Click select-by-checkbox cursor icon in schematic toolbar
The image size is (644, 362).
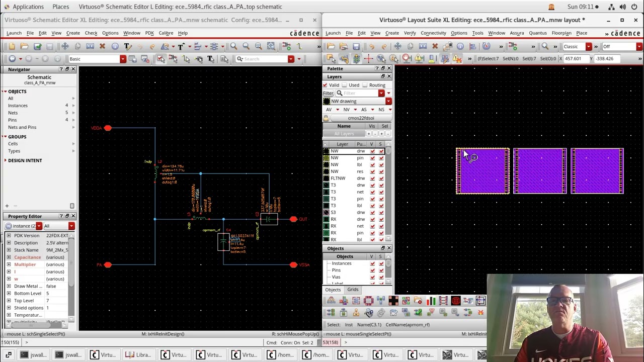point(160,59)
